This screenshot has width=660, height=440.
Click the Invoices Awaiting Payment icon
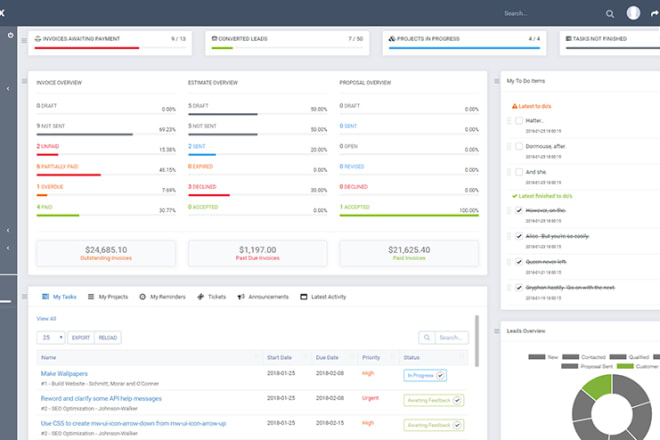tap(38, 39)
